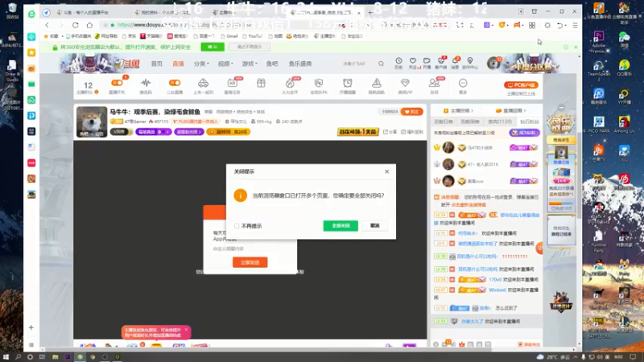Click the 最近不再提示 button
Image resolution: width=644 pixels, height=362 pixels.
tap(250, 47)
